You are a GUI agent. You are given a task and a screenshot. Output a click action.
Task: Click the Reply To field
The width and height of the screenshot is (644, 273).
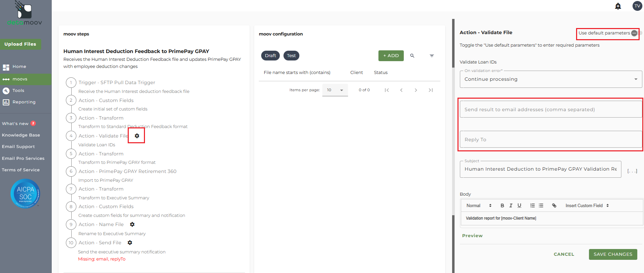point(551,139)
